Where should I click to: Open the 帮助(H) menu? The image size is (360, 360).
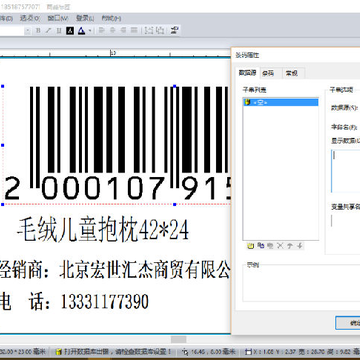click(111, 18)
